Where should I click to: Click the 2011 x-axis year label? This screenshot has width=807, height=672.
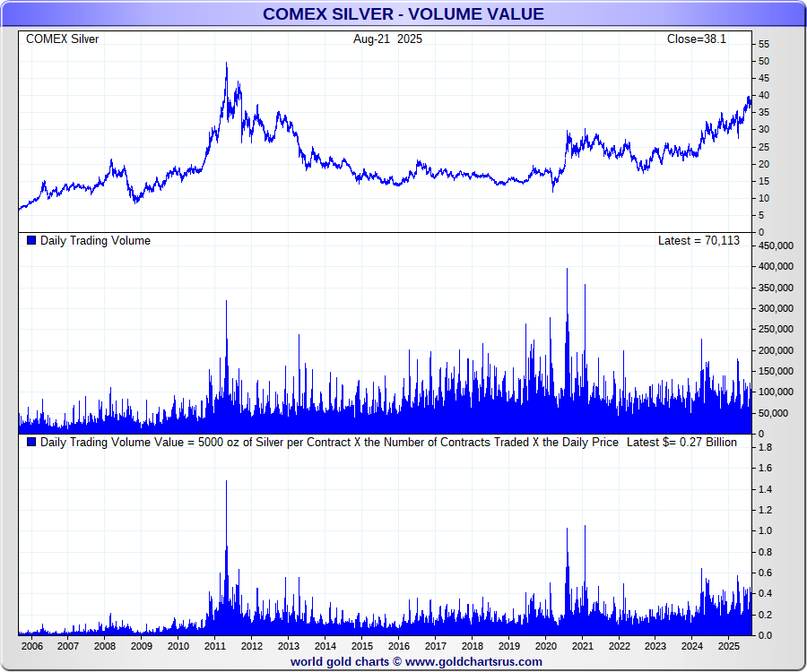coord(215,646)
